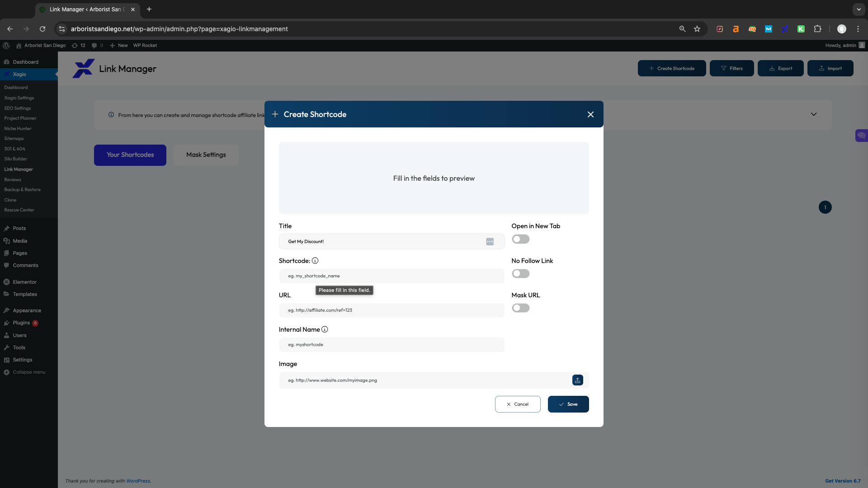The width and height of the screenshot is (868, 488).
Task: Click the URL input field
Action: point(392,310)
